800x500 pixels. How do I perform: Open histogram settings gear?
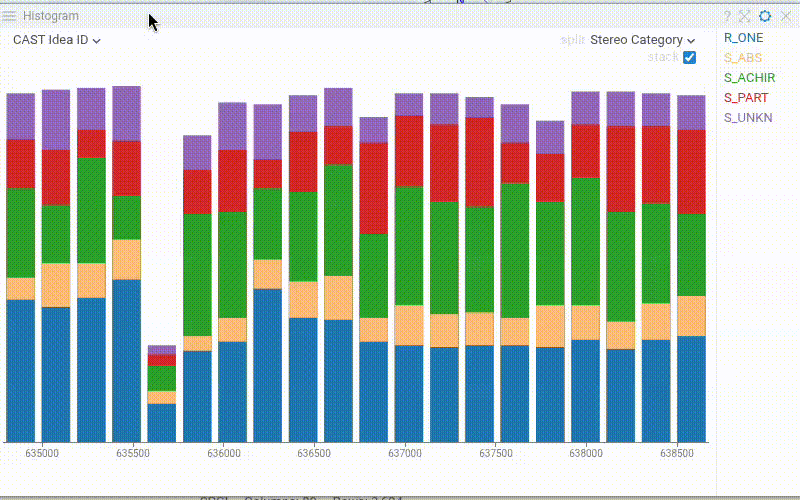[x=765, y=16]
